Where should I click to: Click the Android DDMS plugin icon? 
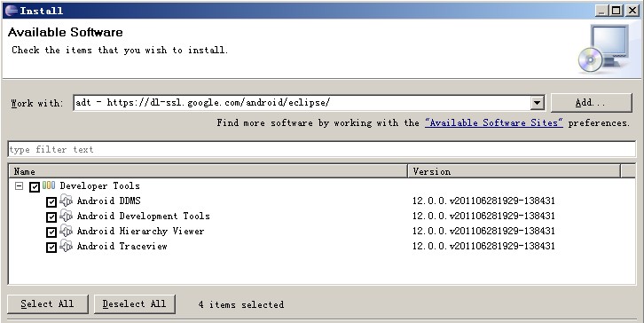67,201
